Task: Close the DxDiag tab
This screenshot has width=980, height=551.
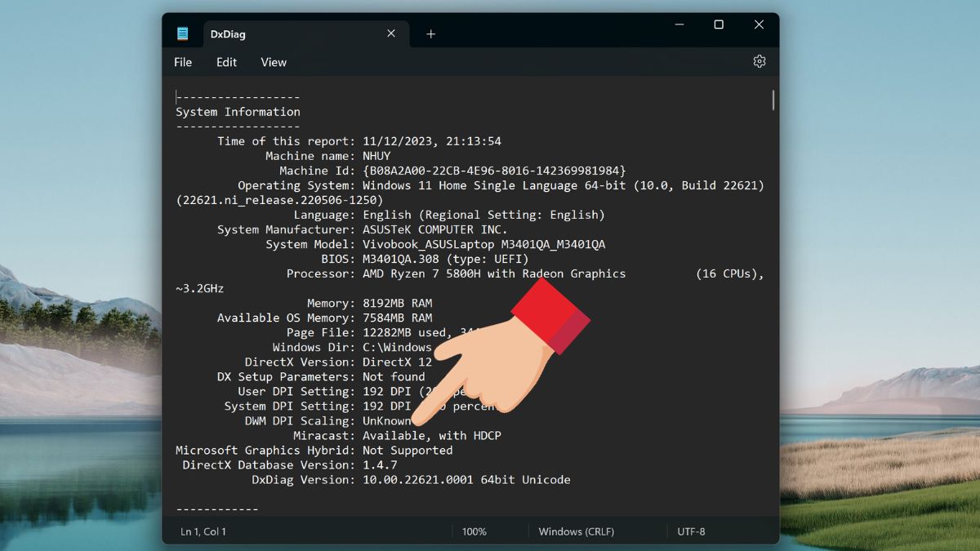Action: tap(391, 33)
